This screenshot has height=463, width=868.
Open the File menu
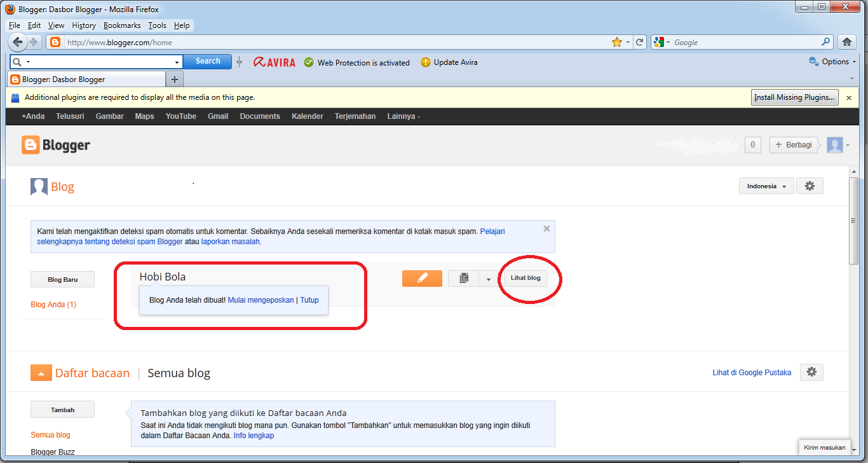(x=15, y=25)
